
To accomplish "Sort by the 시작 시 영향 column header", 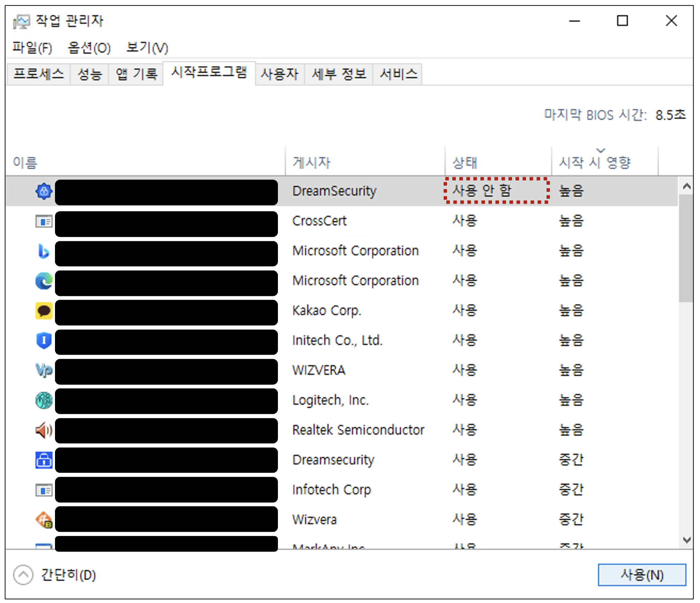I will pos(605,162).
